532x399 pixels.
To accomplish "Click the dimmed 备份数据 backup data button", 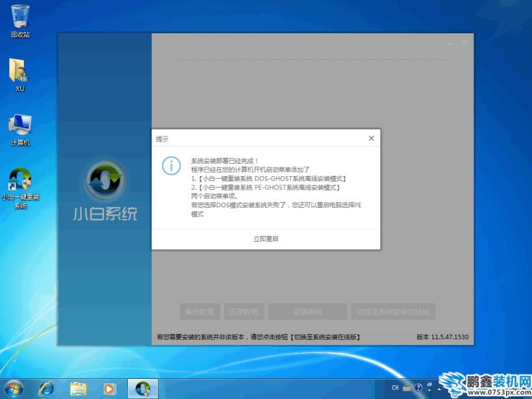I will (x=200, y=311).
